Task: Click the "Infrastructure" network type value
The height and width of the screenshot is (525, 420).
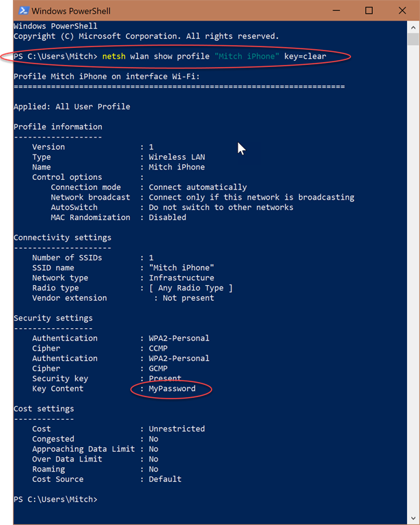Action: (182, 278)
